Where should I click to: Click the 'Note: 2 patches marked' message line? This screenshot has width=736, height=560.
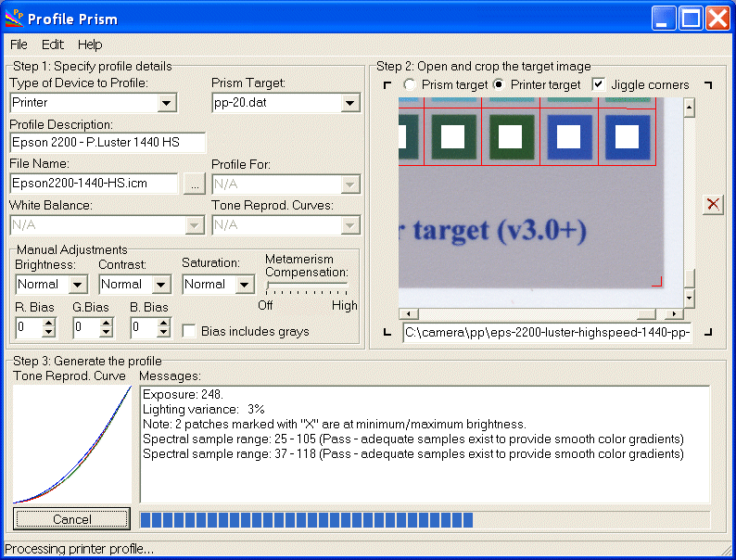point(335,424)
